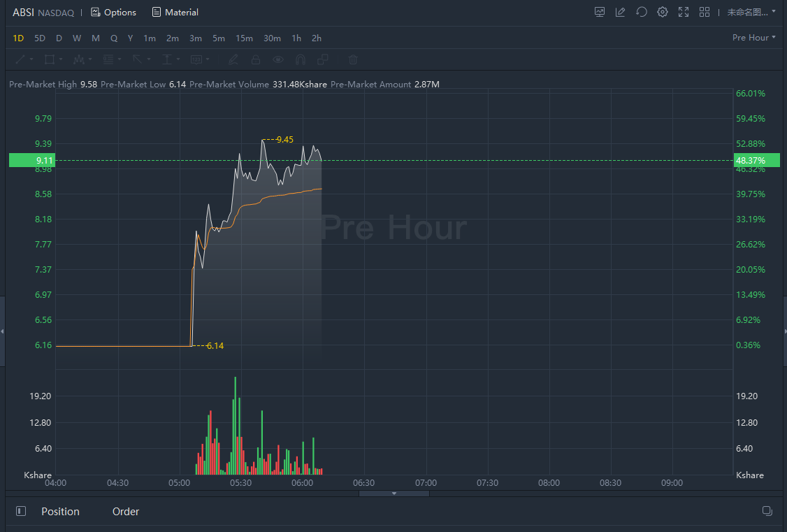Open Gann lines tool dropdown arrow
Image resolution: width=787 pixels, height=532 pixels.
point(120,59)
